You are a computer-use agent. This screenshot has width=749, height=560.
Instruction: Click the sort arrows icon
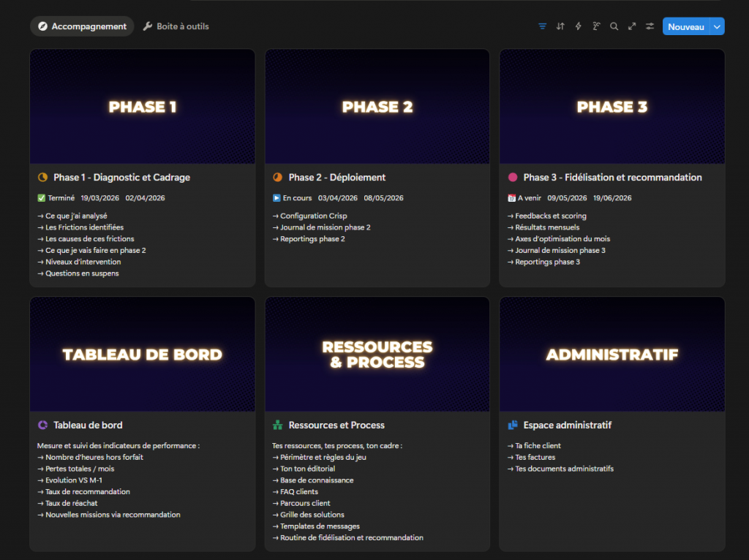click(x=560, y=26)
